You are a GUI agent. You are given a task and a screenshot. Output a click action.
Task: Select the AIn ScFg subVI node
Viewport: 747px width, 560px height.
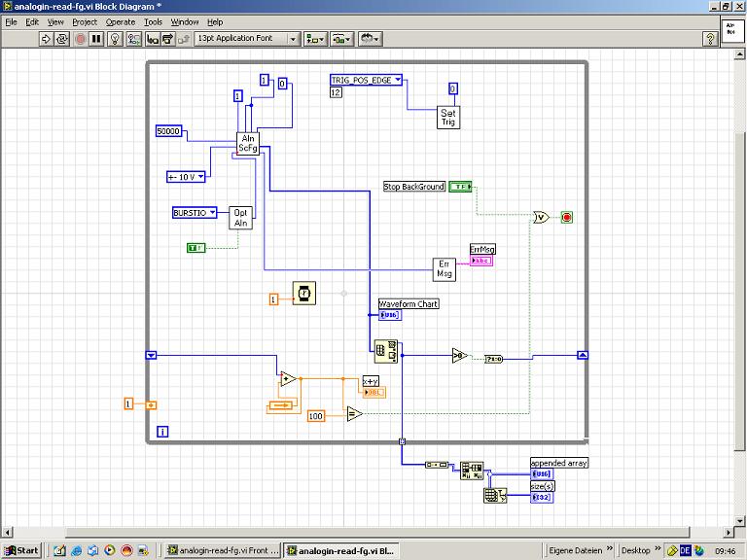247,143
